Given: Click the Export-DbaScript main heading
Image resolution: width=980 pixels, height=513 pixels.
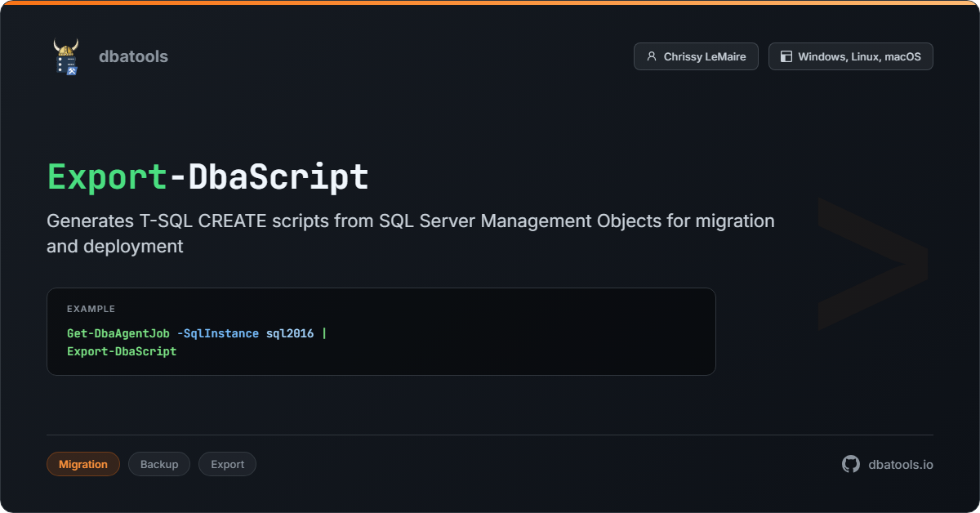Looking at the screenshot, I should (x=207, y=177).
